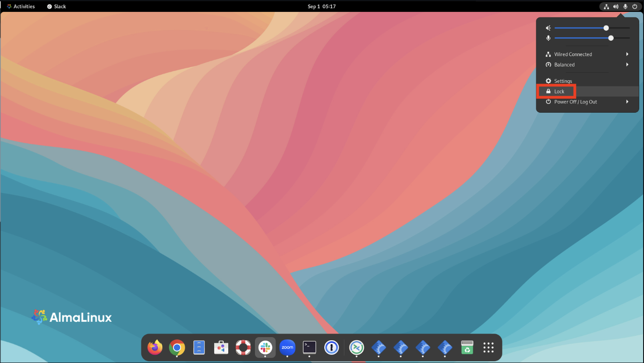Open the Slack app menu in top bar
This screenshot has width=644, height=363.
coord(57,6)
